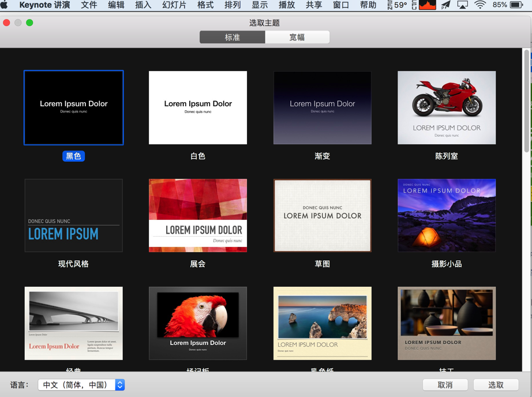Click the AirPlay display icon
532x397 pixels.
pyautogui.click(x=462, y=5)
